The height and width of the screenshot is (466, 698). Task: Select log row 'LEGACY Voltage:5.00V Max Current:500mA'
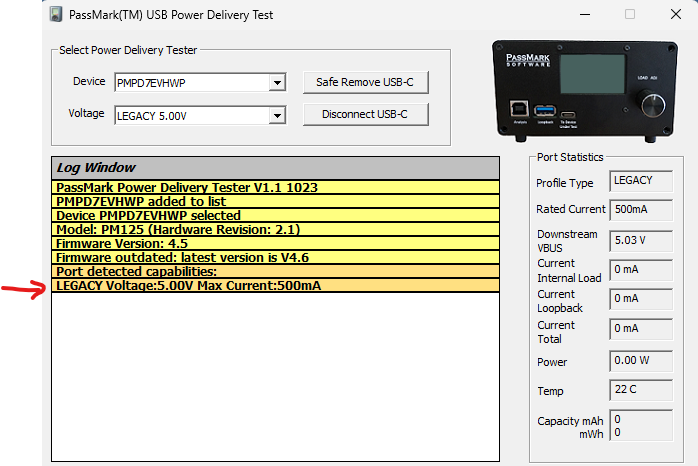[x=275, y=285]
